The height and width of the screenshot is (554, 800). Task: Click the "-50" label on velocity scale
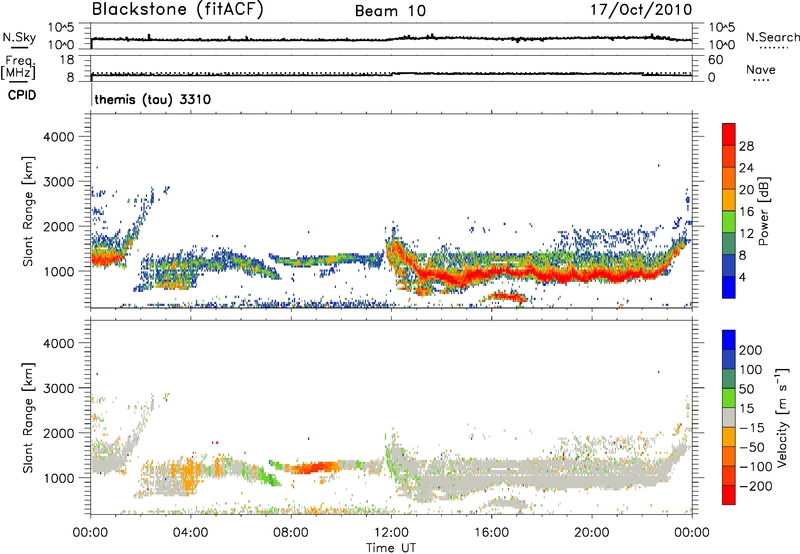click(x=752, y=447)
